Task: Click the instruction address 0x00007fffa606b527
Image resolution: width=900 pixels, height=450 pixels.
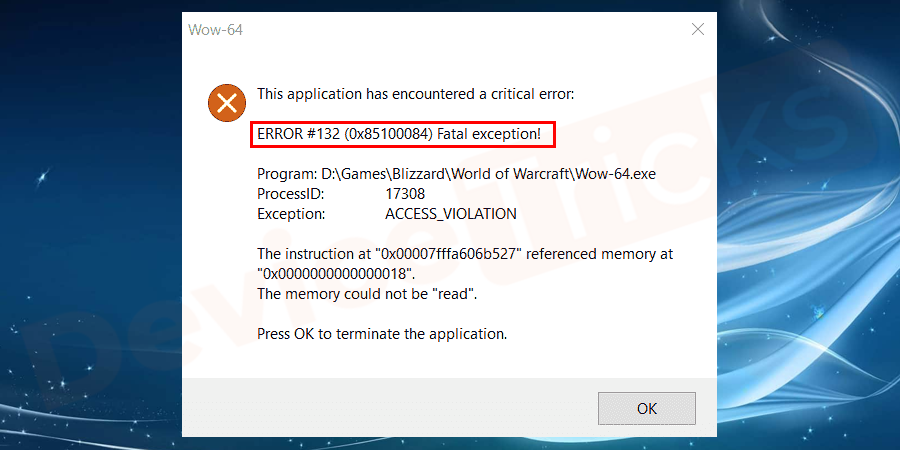Action: (x=448, y=254)
